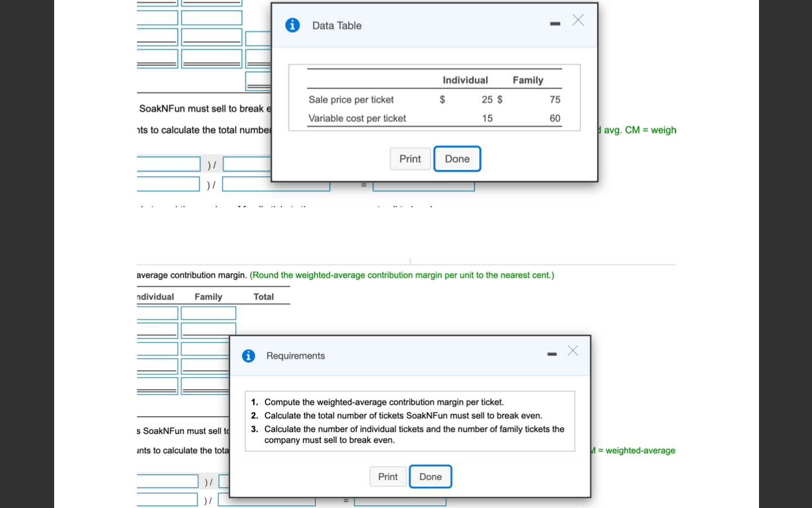Click the Family variable cost value 60
Screen dimensions: 812x508
555,118
